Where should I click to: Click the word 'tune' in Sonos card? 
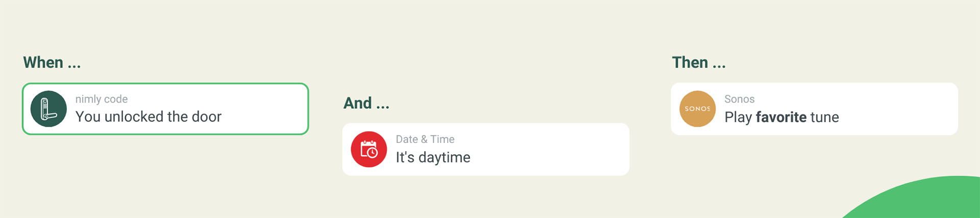click(x=824, y=117)
